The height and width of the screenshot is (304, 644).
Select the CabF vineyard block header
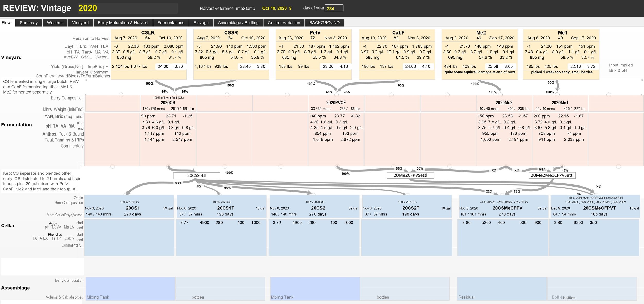coord(398,33)
